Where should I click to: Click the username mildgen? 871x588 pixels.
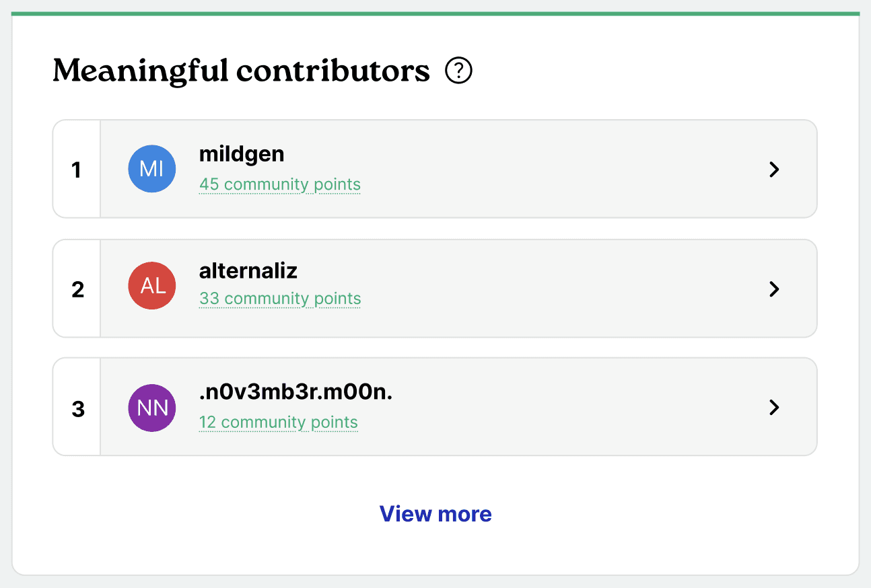tap(242, 153)
